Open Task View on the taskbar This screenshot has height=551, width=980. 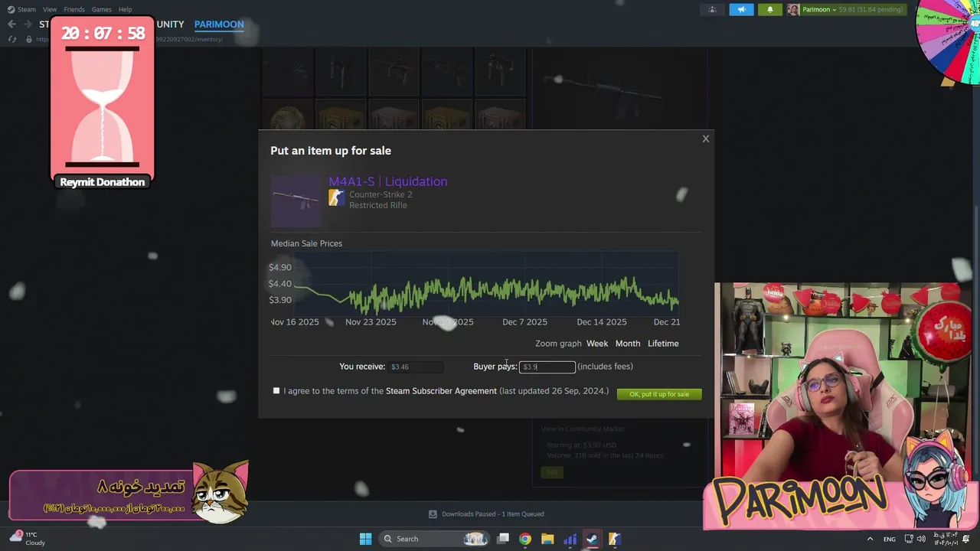point(503,539)
